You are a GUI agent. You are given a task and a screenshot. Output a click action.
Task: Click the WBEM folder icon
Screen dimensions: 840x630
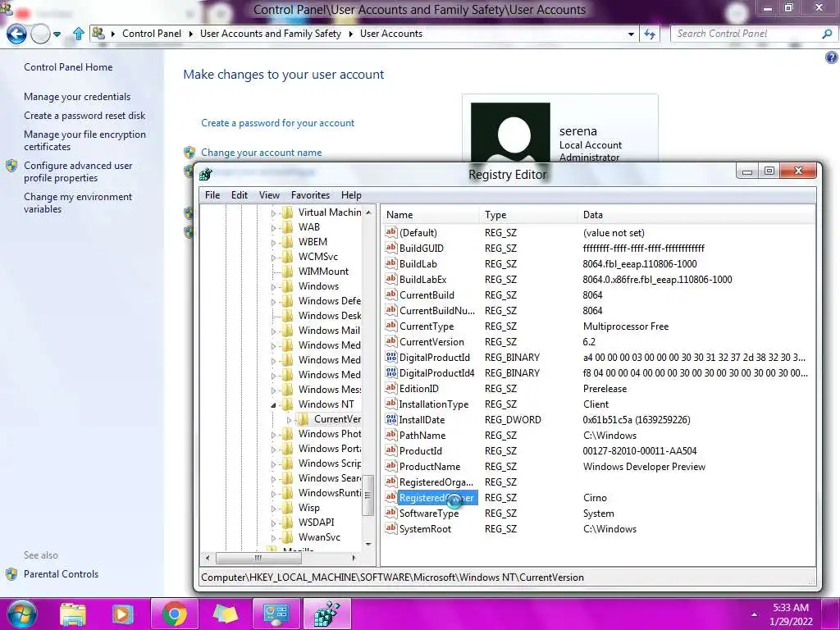tap(288, 242)
